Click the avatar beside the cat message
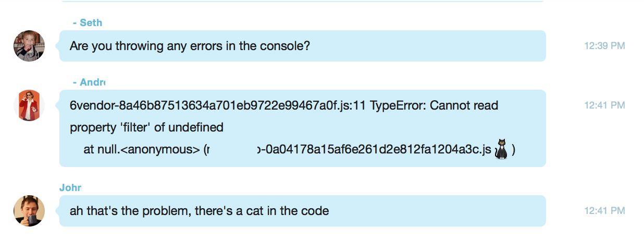 [29, 211]
